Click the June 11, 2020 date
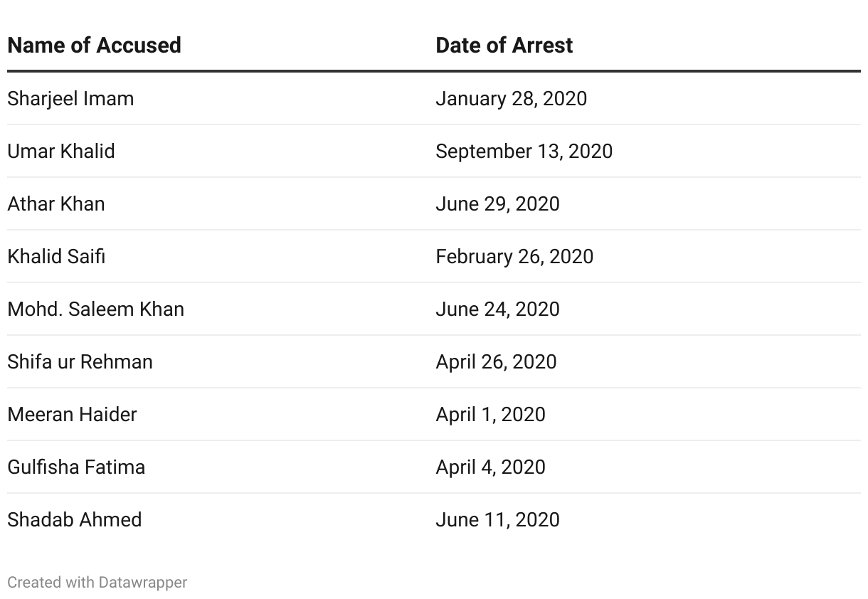The width and height of the screenshot is (868, 599). pyautogui.click(x=498, y=519)
